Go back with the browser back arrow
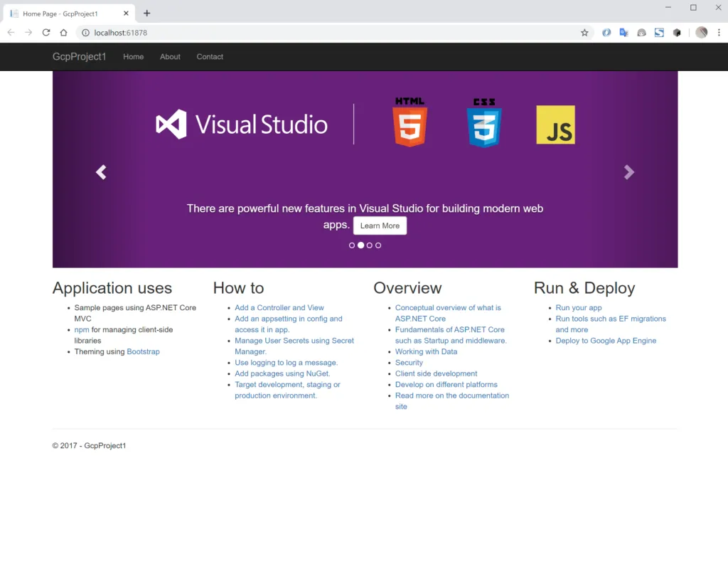728x584 pixels. tap(11, 33)
